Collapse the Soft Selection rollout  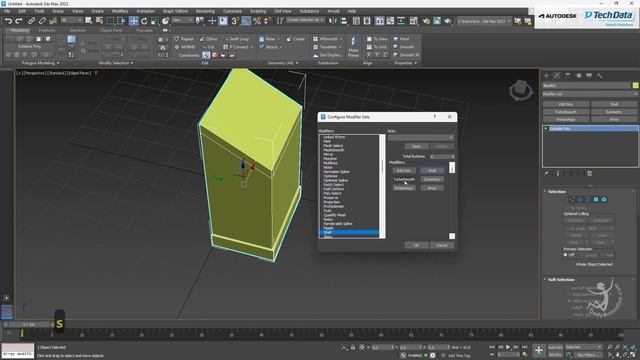point(561,280)
